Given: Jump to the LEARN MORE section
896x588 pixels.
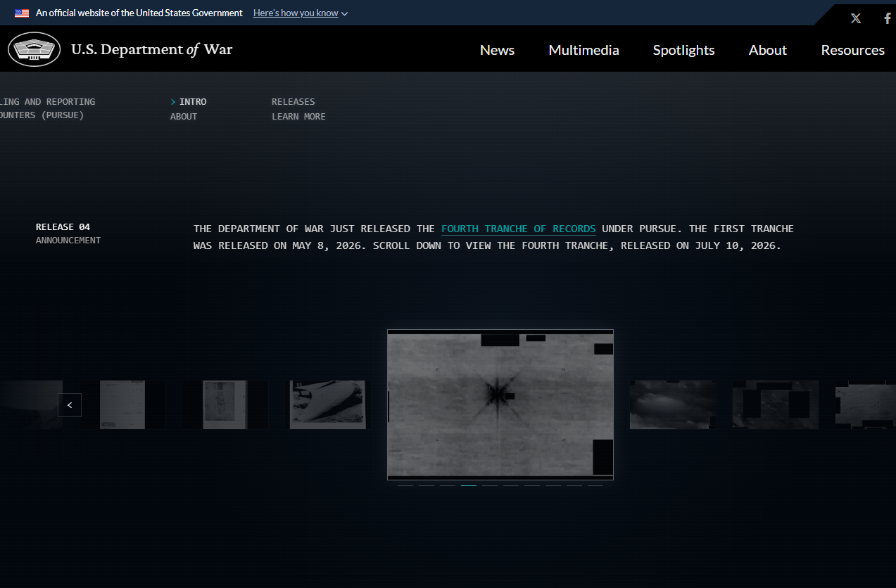Looking at the screenshot, I should click(298, 117).
